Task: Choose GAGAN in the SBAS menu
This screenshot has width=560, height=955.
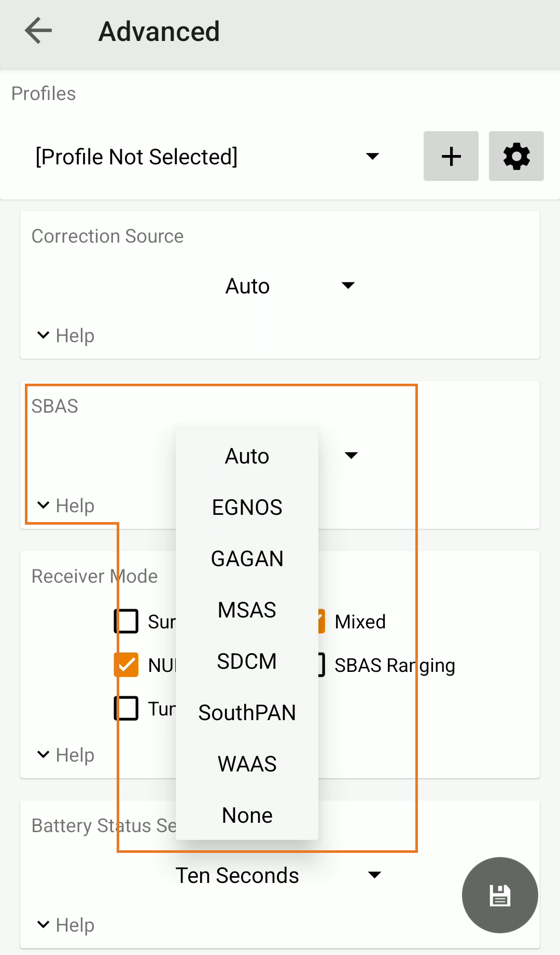Action: click(x=247, y=558)
